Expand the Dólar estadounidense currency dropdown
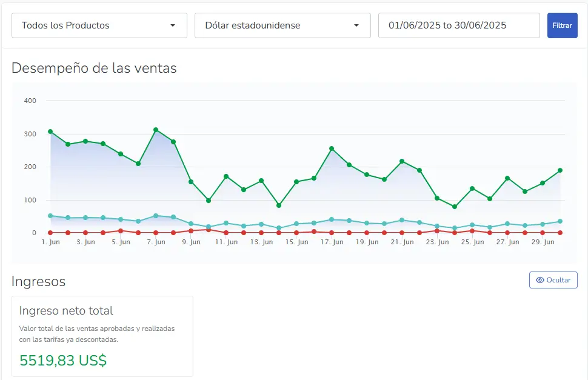 282,25
